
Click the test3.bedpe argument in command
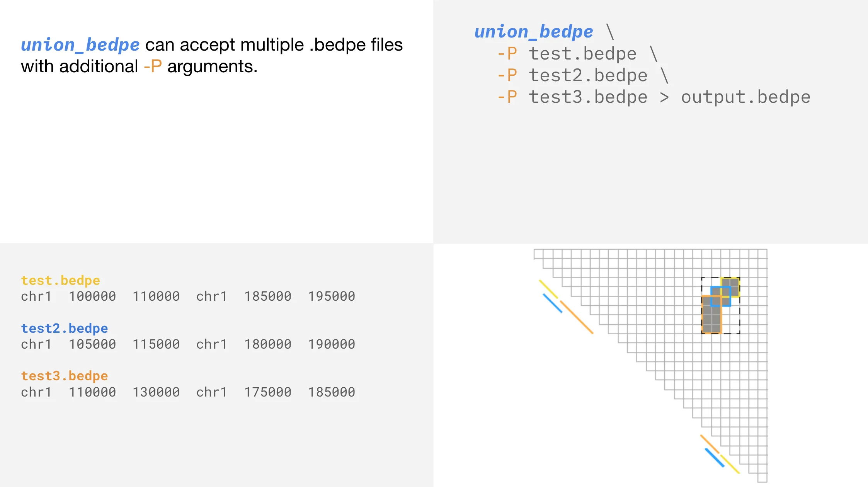click(x=588, y=97)
